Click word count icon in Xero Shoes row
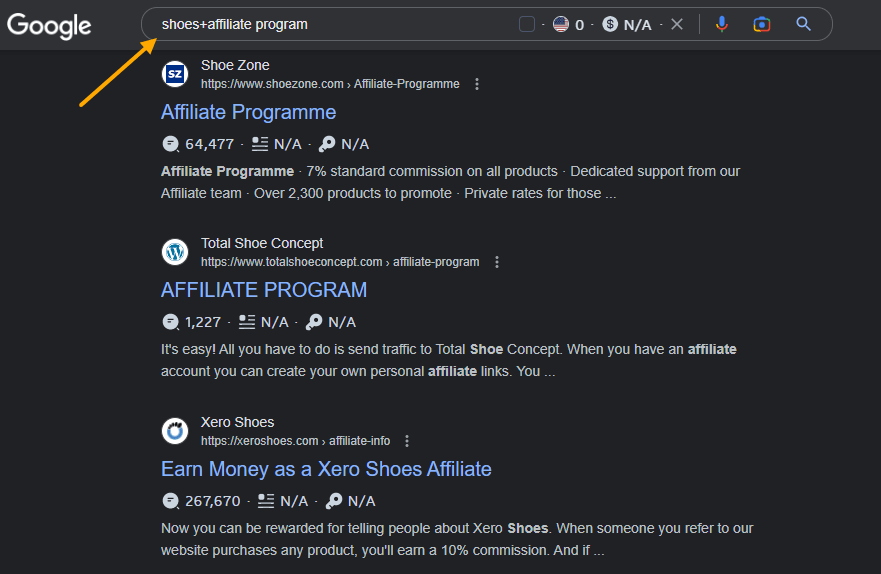The width and height of the screenshot is (881, 574). [266, 501]
